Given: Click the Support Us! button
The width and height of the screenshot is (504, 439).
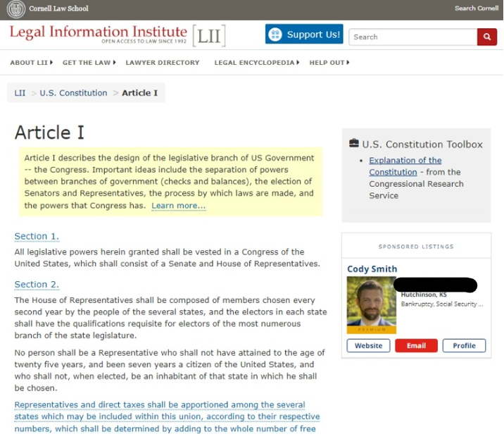Looking at the screenshot, I should coord(304,34).
